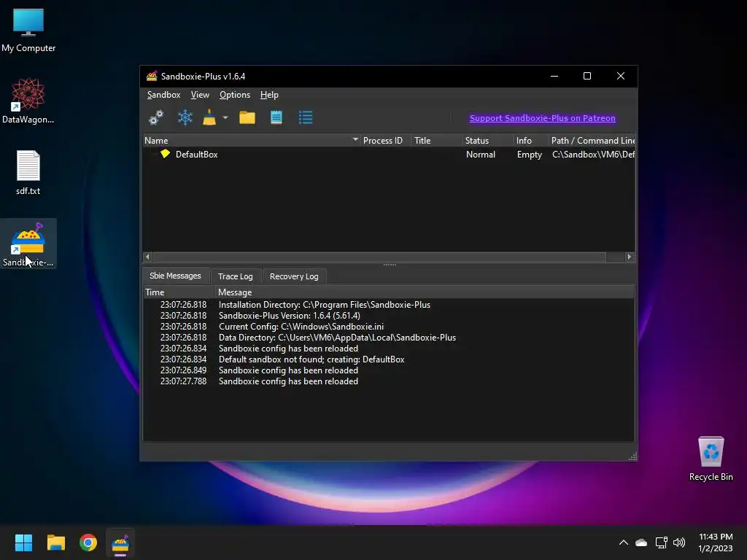The width and height of the screenshot is (747, 560).
Task: Open the Options menu
Action: [x=234, y=95]
